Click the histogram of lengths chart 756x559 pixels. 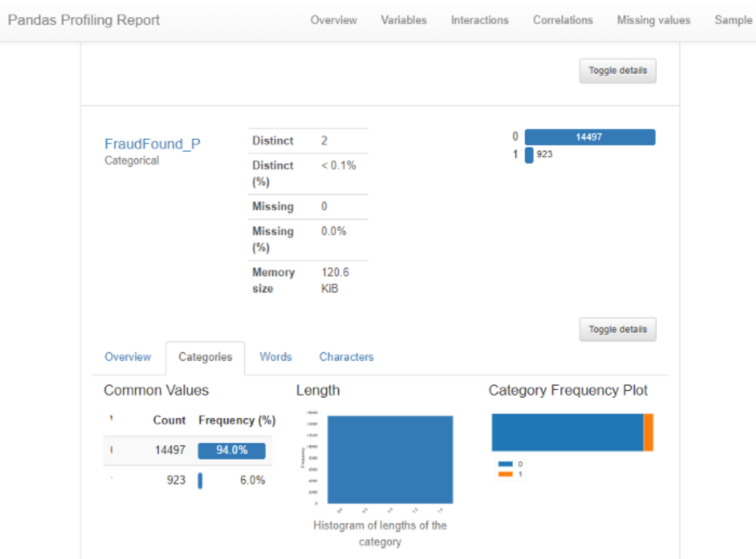click(x=390, y=459)
